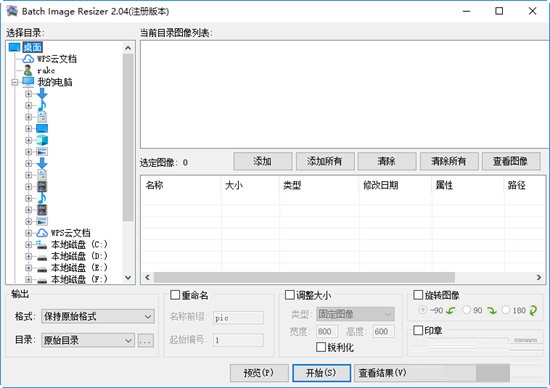Select the rake tree item
Image resolution: width=550 pixels, height=388 pixels.
pyautogui.click(x=46, y=70)
